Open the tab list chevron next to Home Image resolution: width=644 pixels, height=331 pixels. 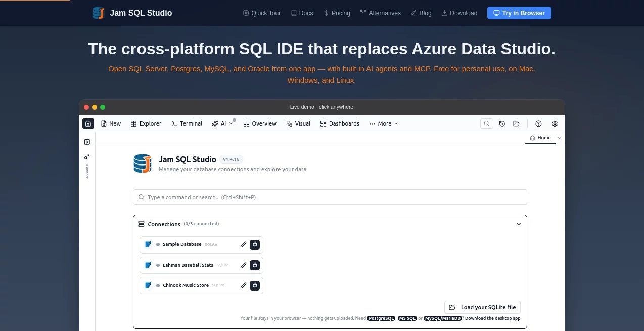pyautogui.click(x=559, y=138)
